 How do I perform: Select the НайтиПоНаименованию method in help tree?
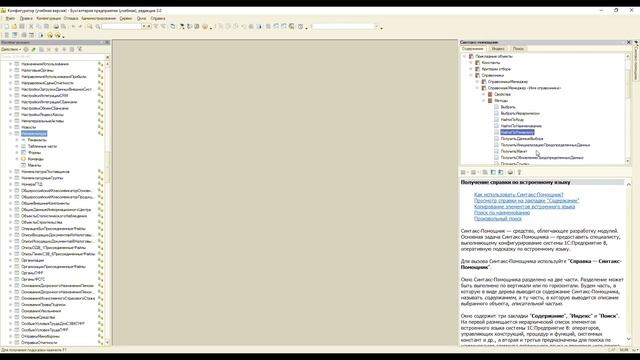pos(521,126)
